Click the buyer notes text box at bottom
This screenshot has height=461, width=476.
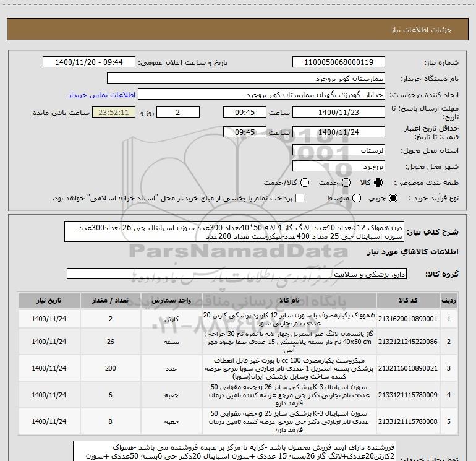[x=234, y=451]
